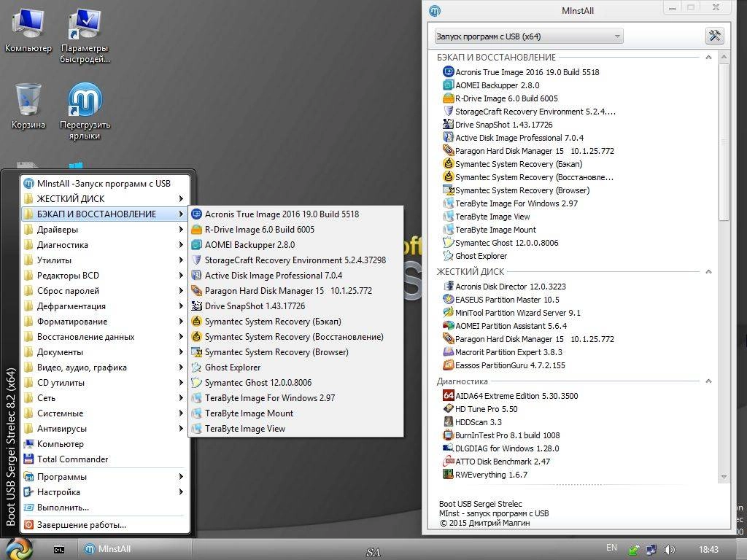This screenshot has width=747, height=560.
Task: Collapse the Диагностика section in MInstAll
Action: 708,381
